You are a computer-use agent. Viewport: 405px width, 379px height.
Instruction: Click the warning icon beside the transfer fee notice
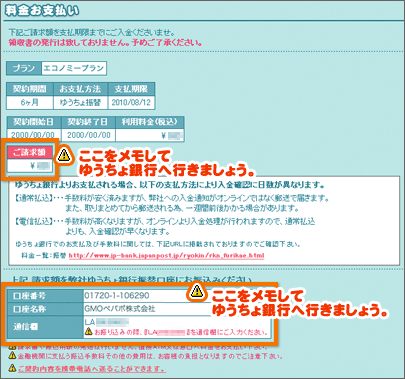(x=12, y=355)
